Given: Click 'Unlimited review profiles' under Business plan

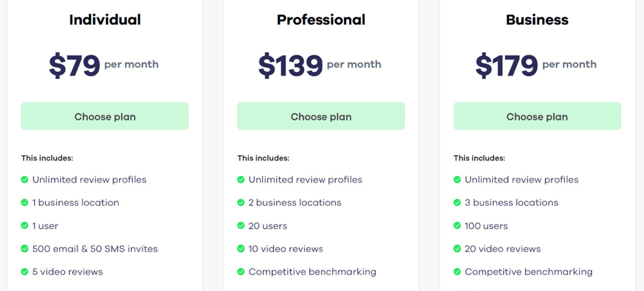Looking at the screenshot, I should [x=522, y=180].
